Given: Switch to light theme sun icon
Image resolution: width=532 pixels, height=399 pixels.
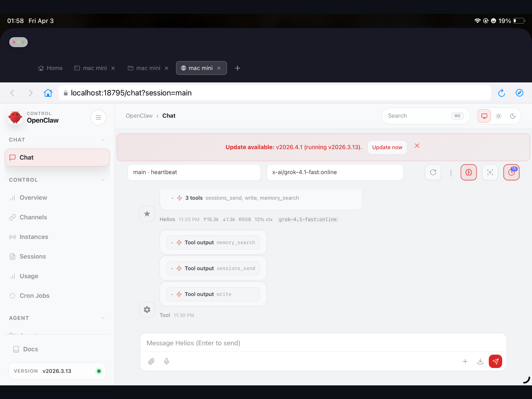Looking at the screenshot, I should tap(498, 116).
